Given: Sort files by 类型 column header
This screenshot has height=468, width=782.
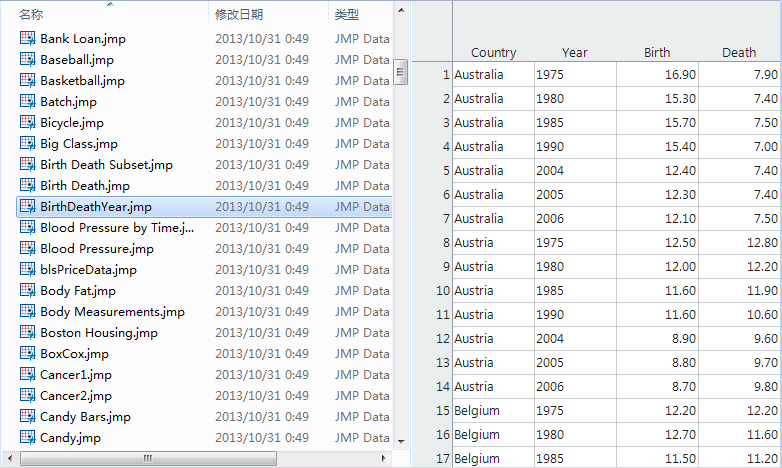Looking at the screenshot, I should tap(347, 14).
